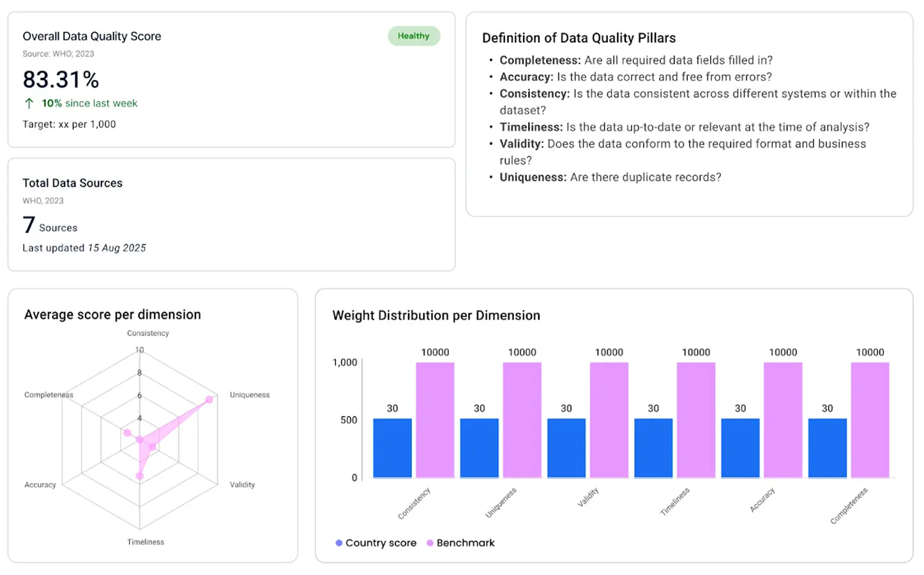Click the Timeliness data point on radar chart
Screen dimensions: 924x575
[140, 476]
